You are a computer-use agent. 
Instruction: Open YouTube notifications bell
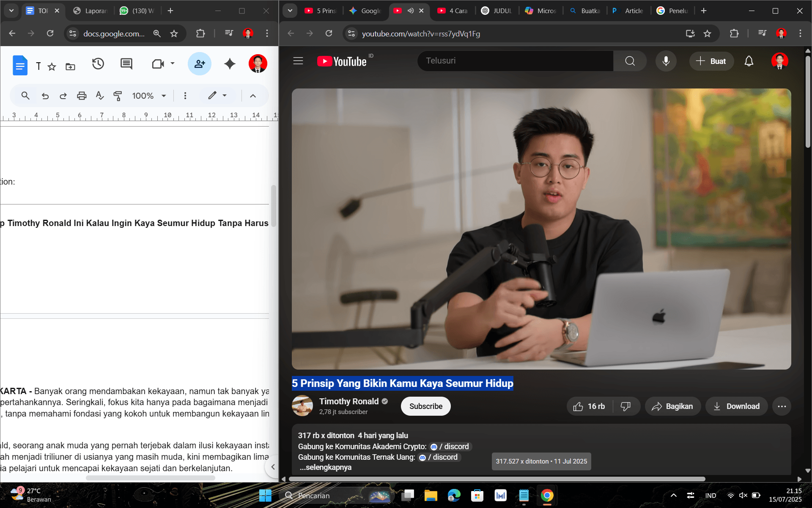click(749, 61)
